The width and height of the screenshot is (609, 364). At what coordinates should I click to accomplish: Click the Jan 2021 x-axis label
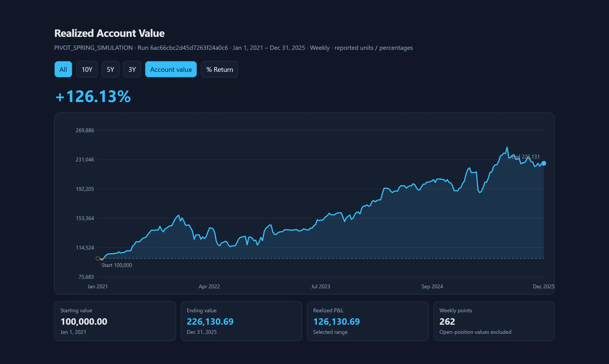click(x=98, y=286)
